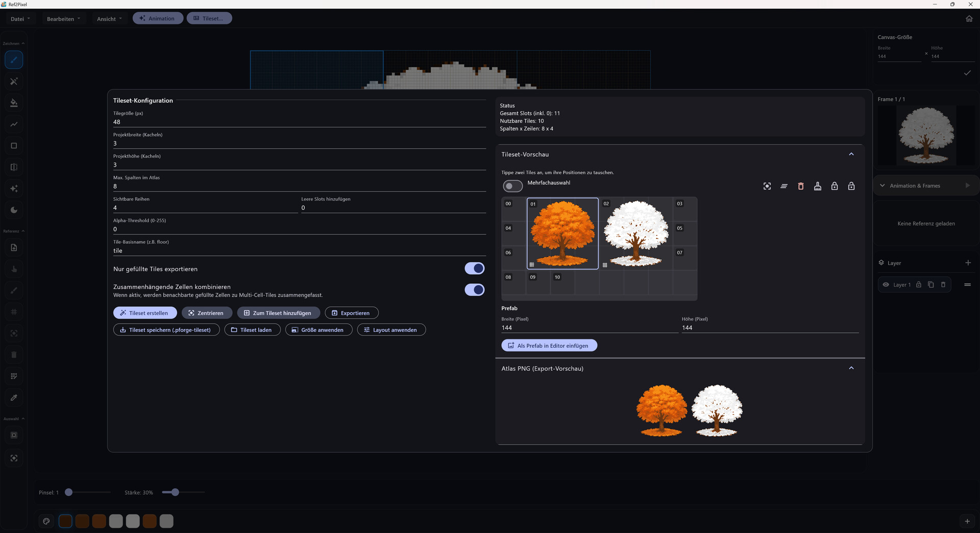
Task: Collapse the Tileset-Vorschau section
Action: (x=851, y=154)
